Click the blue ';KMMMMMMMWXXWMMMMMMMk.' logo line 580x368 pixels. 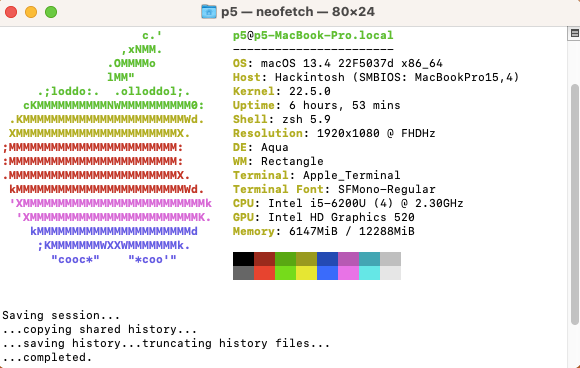point(114,245)
